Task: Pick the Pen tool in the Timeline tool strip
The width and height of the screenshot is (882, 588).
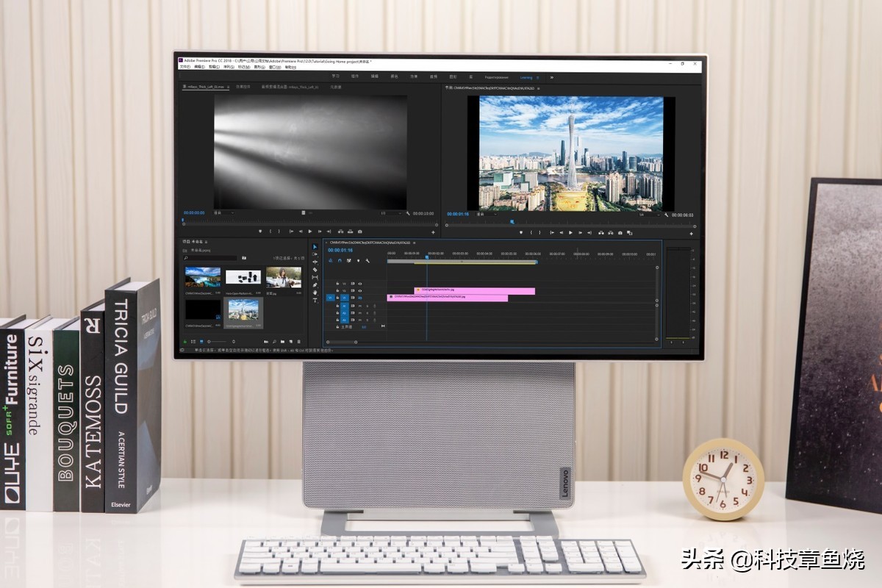Action: [x=315, y=284]
